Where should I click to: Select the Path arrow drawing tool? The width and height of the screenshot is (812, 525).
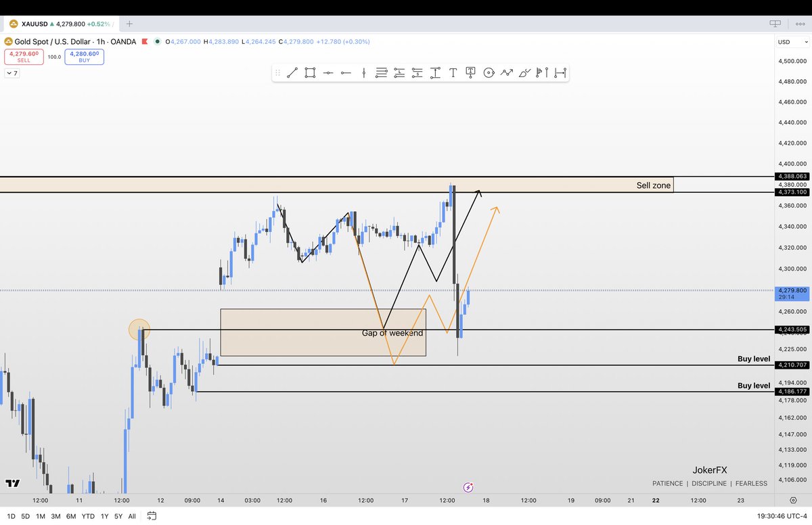pyautogui.click(x=506, y=72)
